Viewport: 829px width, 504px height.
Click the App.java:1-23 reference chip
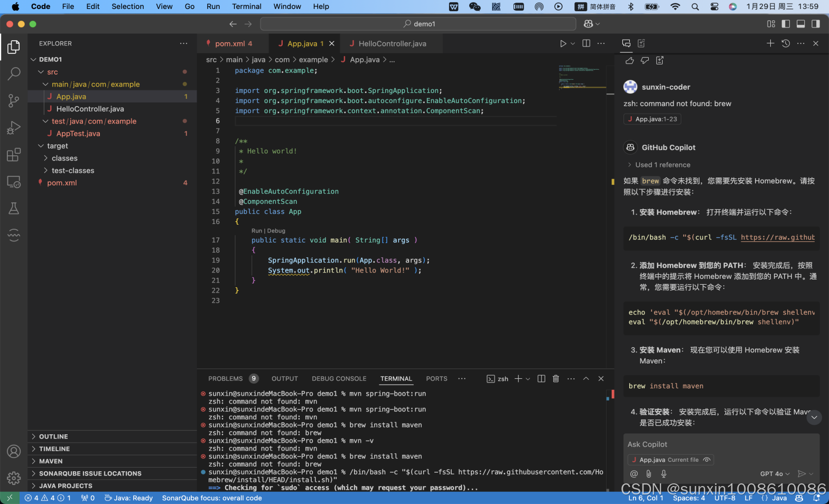(x=652, y=119)
